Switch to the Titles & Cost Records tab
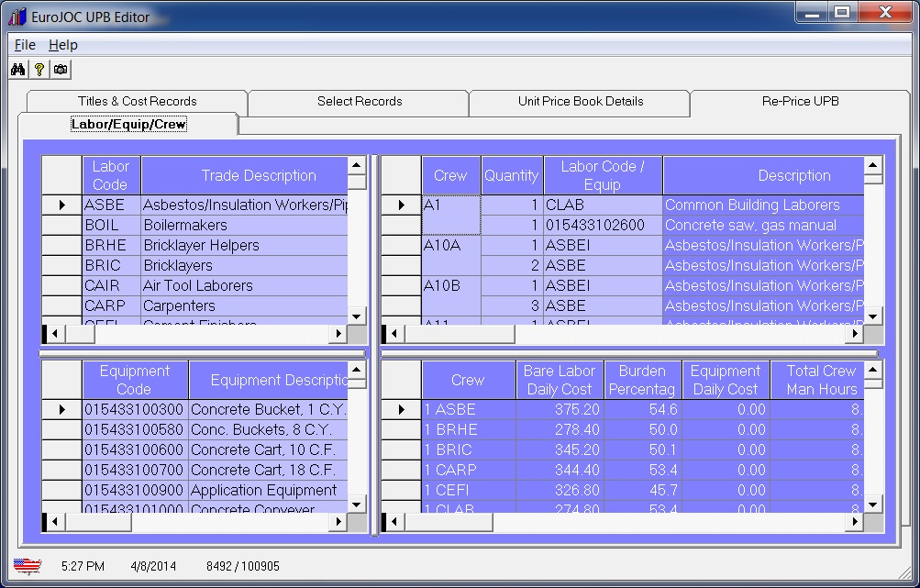Image resolution: width=920 pixels, height=588 pixels. coord(137,102)
